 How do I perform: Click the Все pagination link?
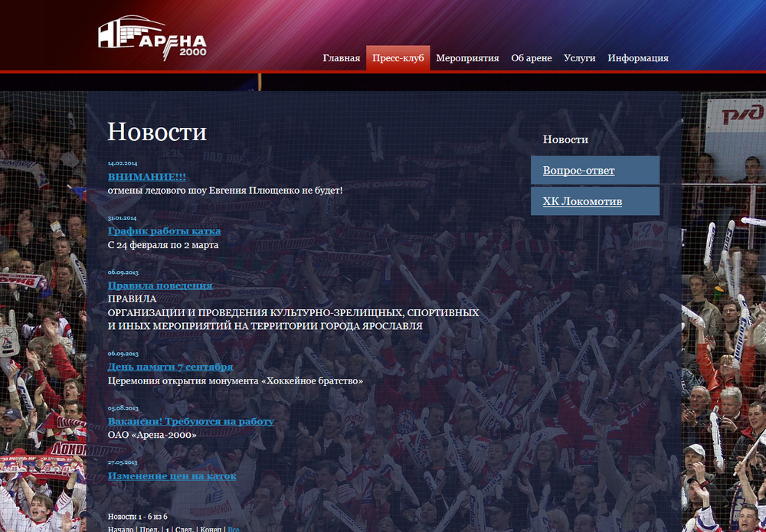(234, 529)
